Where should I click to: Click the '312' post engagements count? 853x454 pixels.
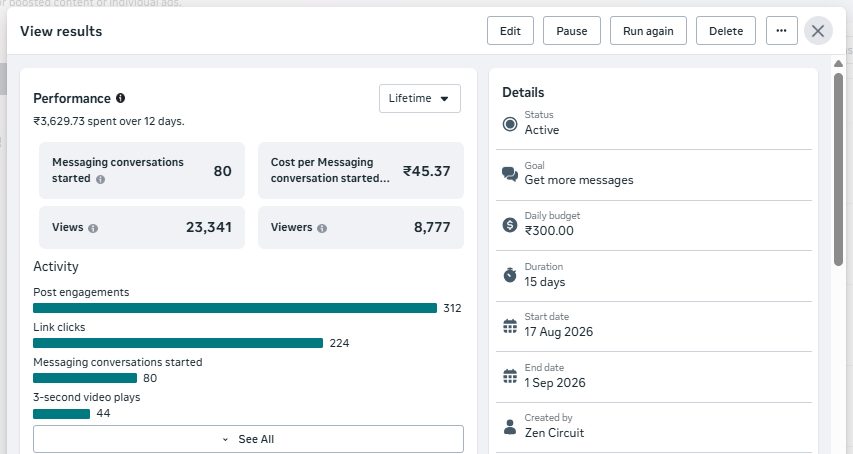[x=452, y=308]
